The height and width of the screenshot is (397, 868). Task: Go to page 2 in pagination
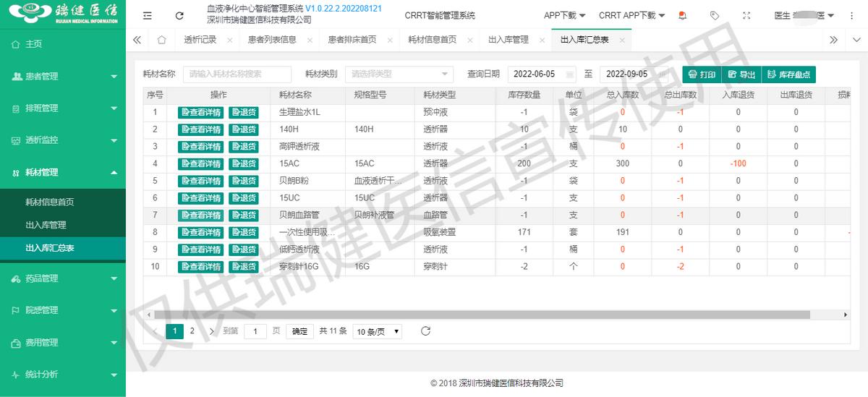click(x=192, y=331)
